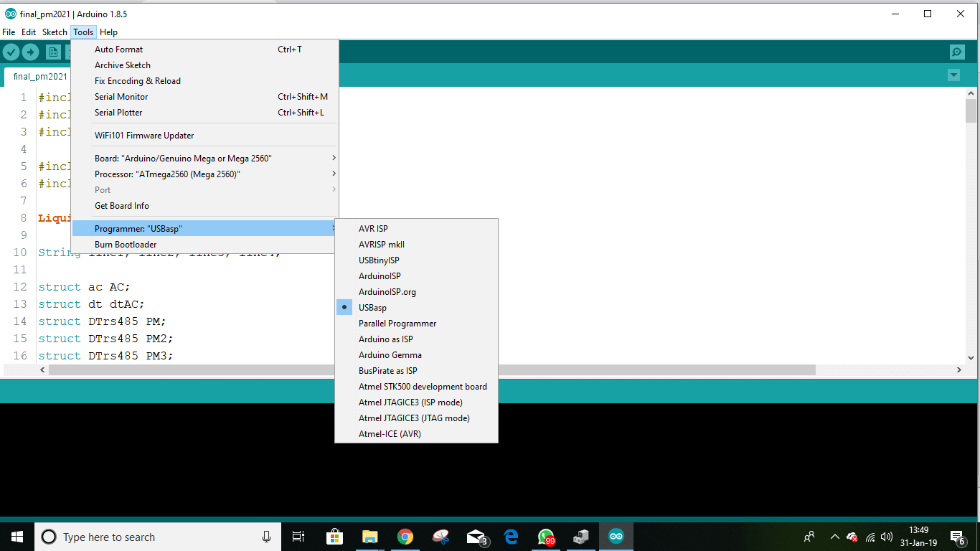The height and width of the screenshot is (551, 980).
Task: Click the horizontal scrollbar right arrow
Action: (959, 370)
